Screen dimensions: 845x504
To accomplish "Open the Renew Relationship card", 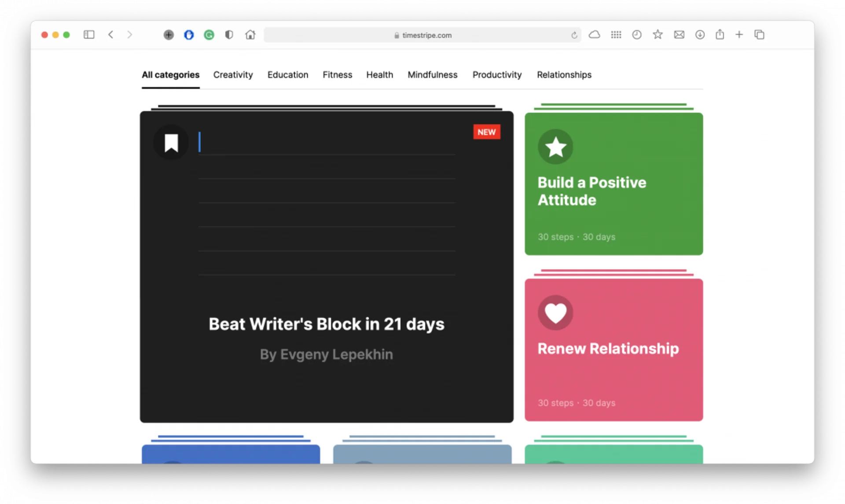I will tap(614, 349).
